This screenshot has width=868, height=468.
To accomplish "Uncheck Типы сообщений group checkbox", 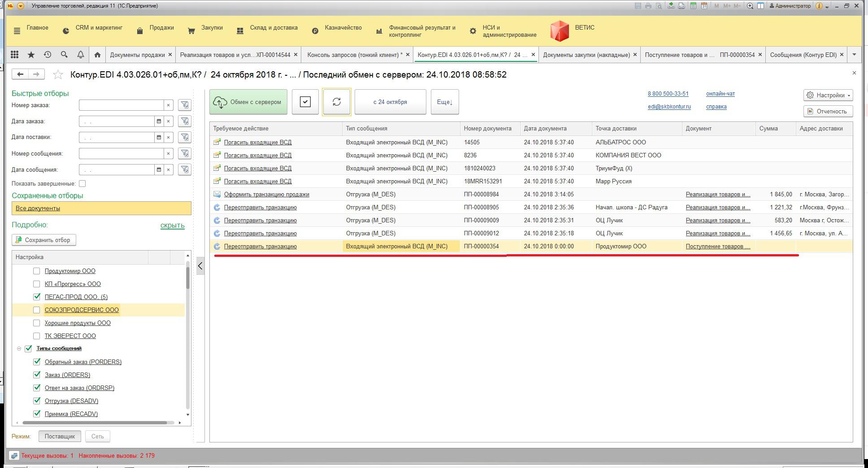I will pyautogui.click(x=28, y=348).
